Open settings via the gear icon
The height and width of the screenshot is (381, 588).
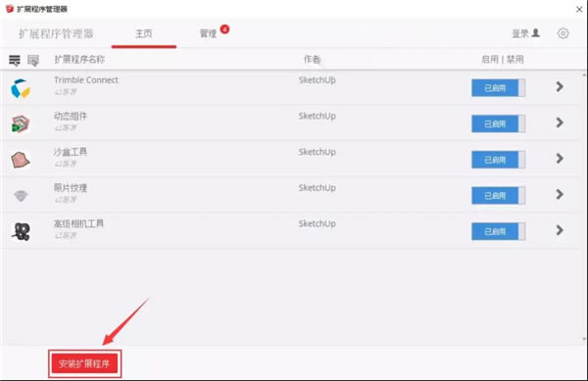pyautogui.click(x=563, y=33)
